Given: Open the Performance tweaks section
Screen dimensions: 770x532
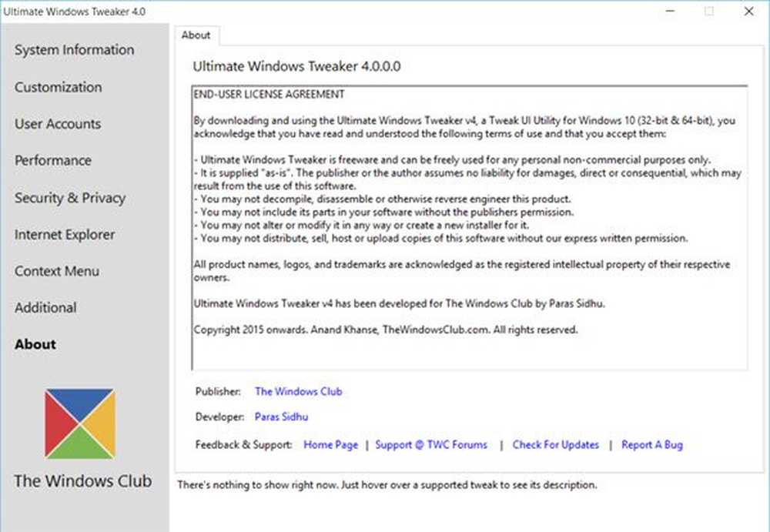Looking at the screenshot, I should [53, 160].
